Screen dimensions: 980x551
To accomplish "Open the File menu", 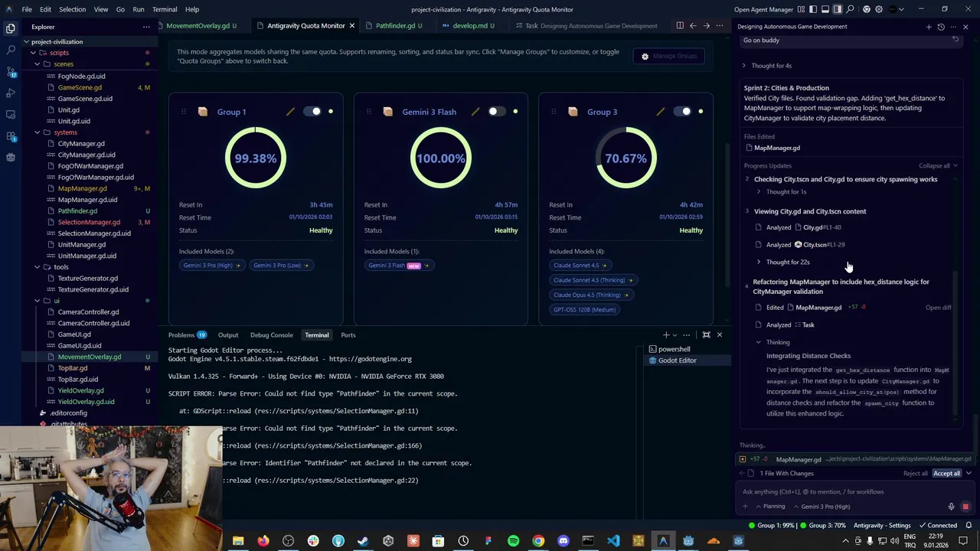I will [x=27, y=9].
